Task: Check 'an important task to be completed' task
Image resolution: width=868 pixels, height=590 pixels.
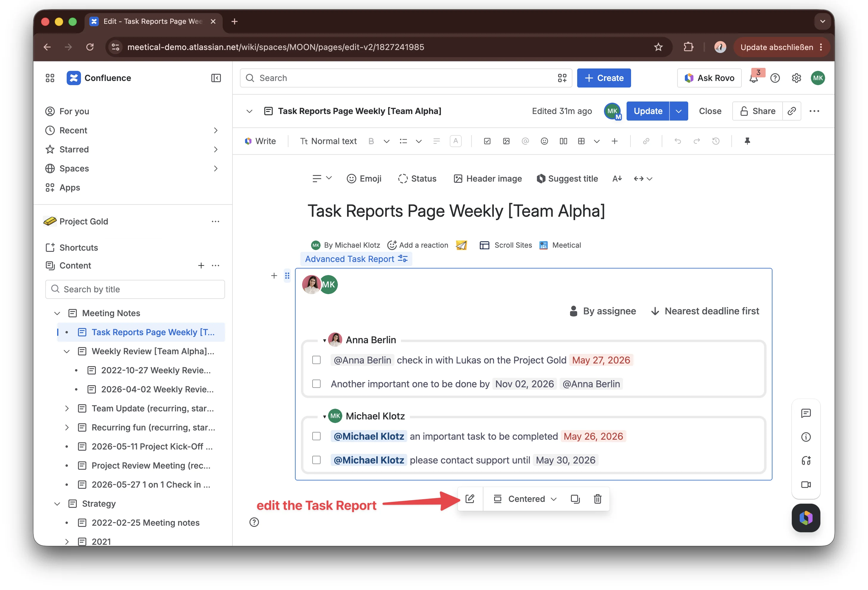Action: click(316, 436)
